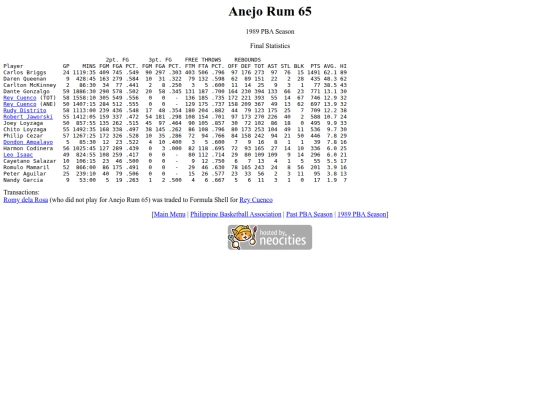Image resolution: width=540 pixels, height=405 pixels.
Task: Click Carlos Briggs' 1491 points value
Action: coord(313,72)
